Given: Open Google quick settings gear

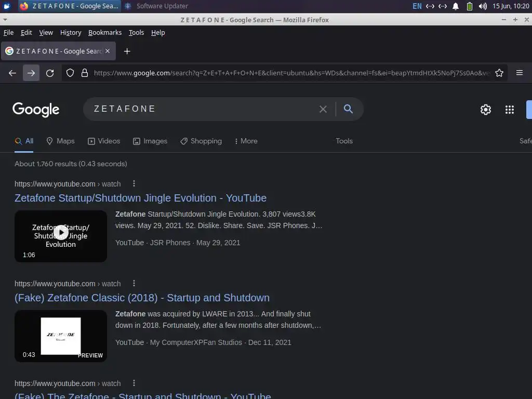Looking at the screenshot, I should [x=486, y=110].
